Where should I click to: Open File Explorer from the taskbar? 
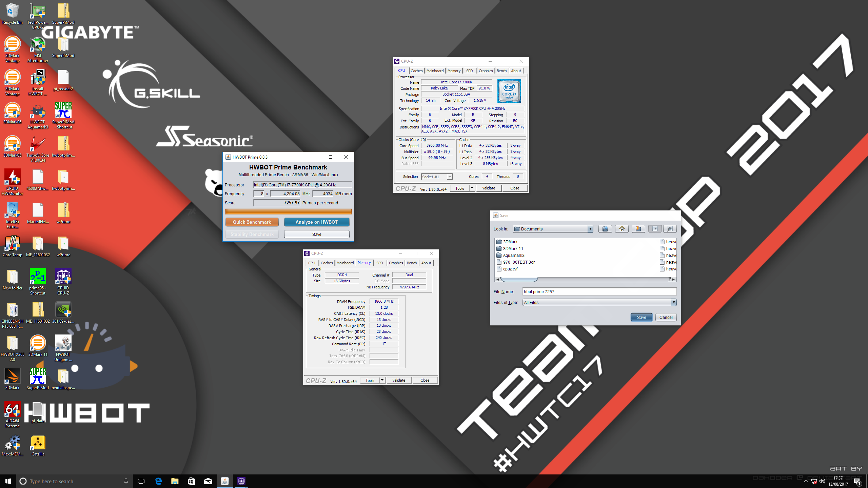coord(175,481)
